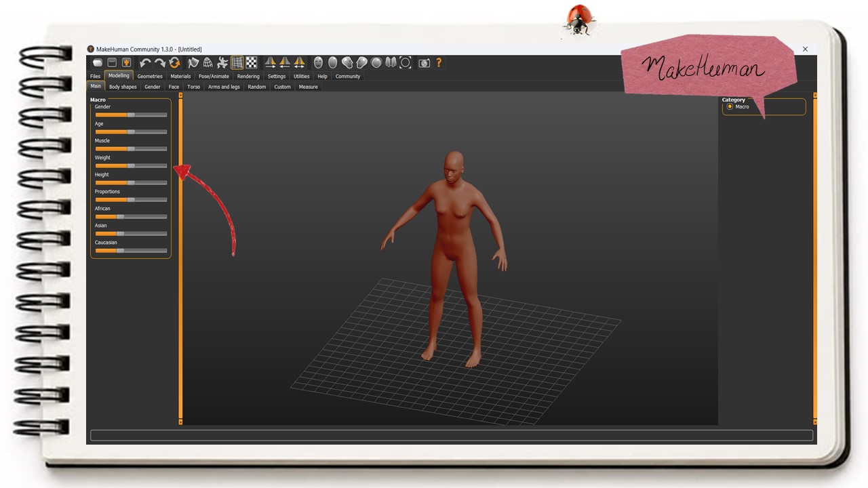Switch to the Body shapes sub-tab
Image resolution: width=868 pixels, height=488 pixels.
coord(123,87)
